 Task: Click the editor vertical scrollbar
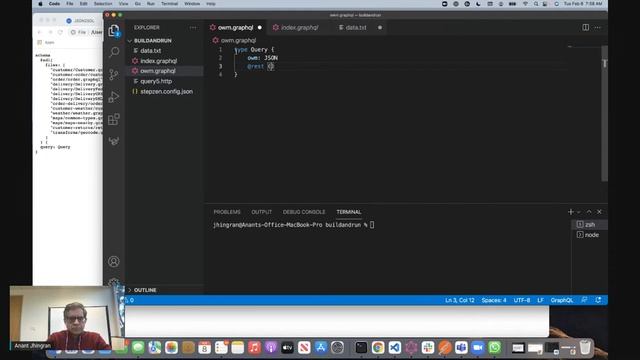point(604,113)
